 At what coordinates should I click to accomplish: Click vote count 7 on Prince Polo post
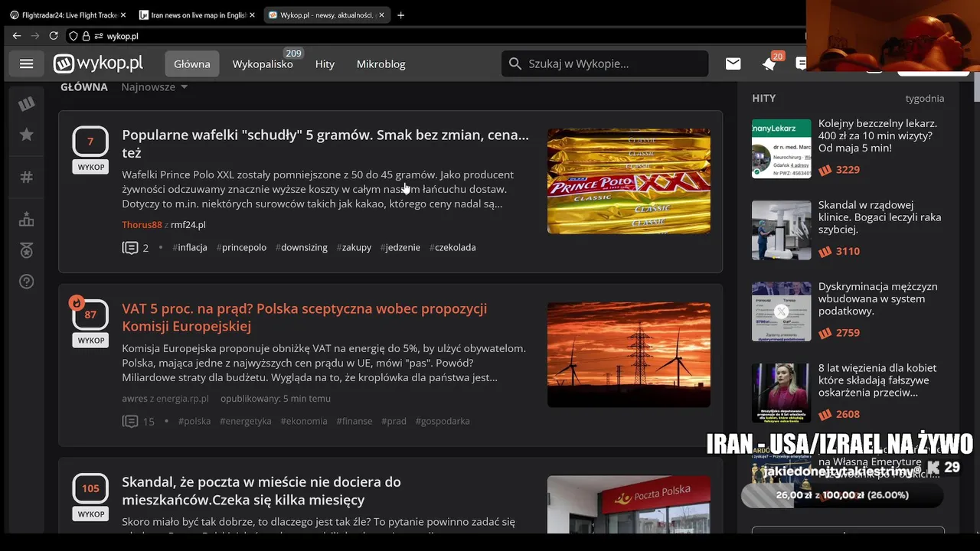[x=90, y=142]
